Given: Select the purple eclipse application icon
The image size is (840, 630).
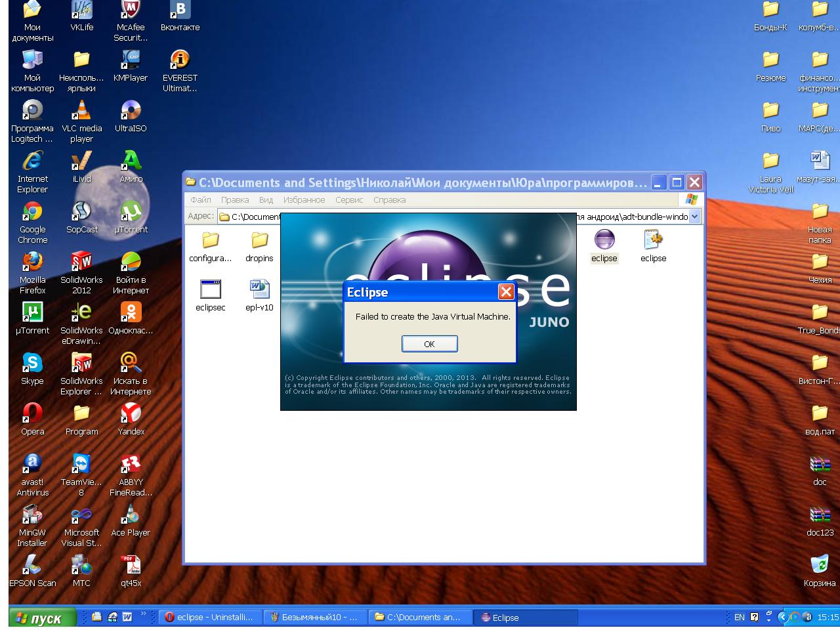Looking at the screenshot, I should click(604, 247).
